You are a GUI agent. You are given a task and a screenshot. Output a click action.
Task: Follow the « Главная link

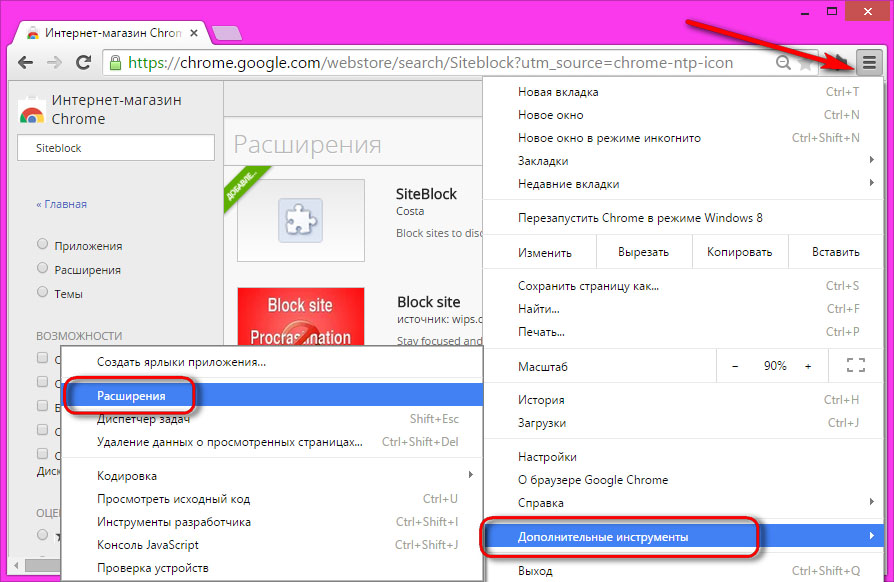click(62, 204)
